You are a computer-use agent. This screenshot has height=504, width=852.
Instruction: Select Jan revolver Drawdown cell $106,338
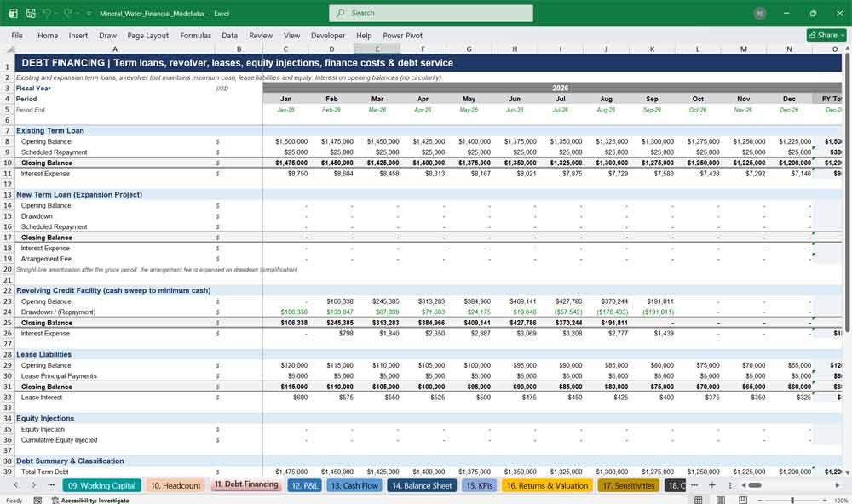point(285,312)
